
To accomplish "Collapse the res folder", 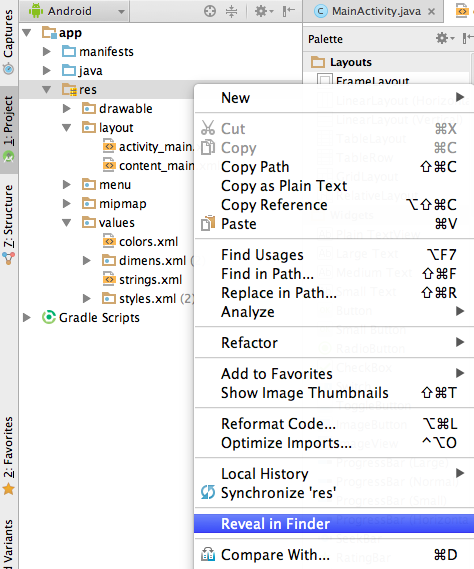I will pos(46,89).
